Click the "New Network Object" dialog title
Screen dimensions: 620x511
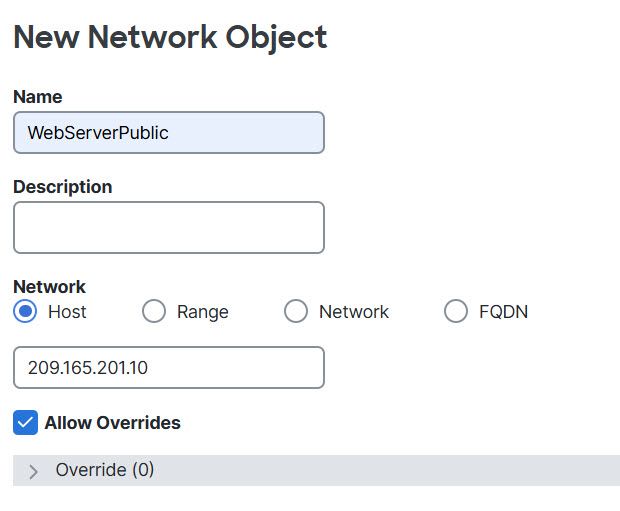point(170,37)
